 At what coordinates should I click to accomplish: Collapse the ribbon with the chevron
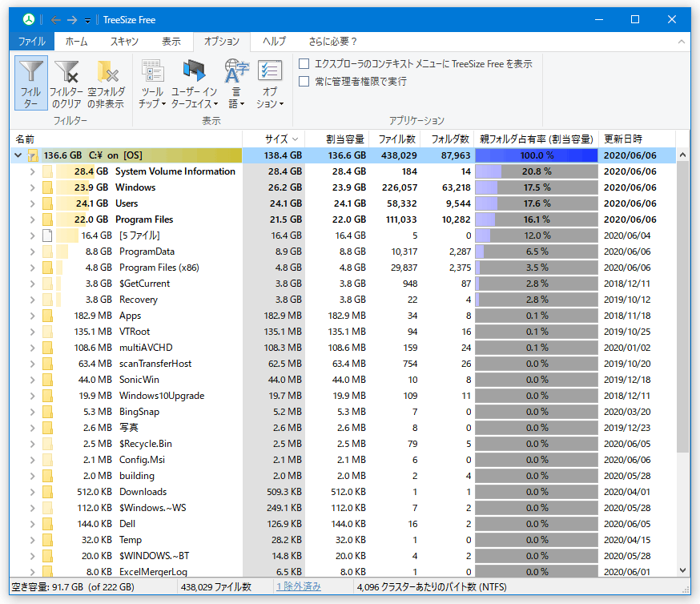(x=682, y=42)
